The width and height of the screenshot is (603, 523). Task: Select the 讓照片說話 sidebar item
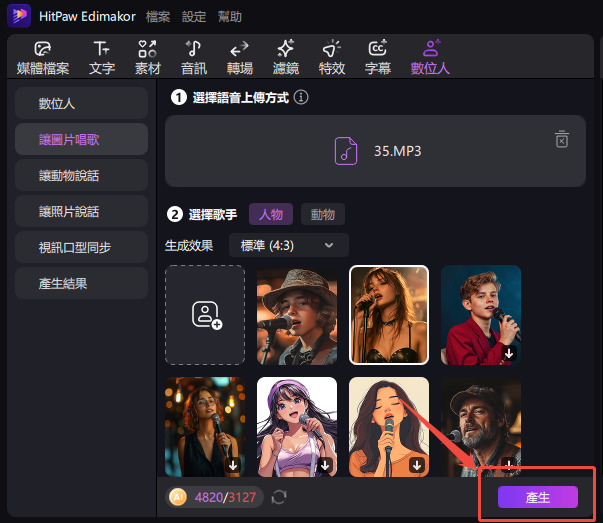click(82, 212)
